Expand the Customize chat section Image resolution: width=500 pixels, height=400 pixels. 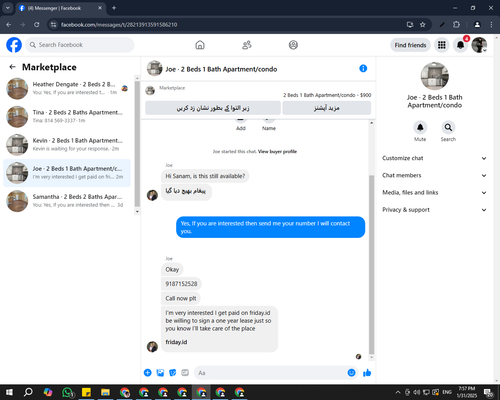434,158
